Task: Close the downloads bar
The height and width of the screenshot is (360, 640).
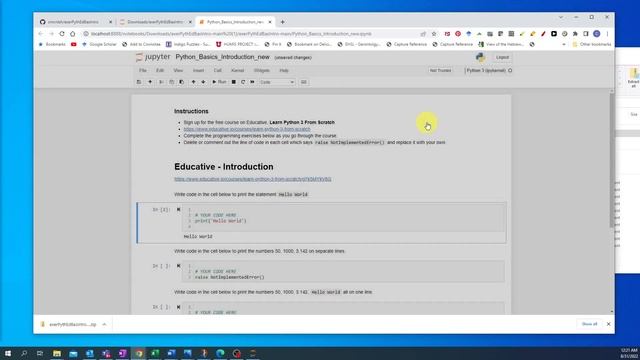Action: click(608, 324)
